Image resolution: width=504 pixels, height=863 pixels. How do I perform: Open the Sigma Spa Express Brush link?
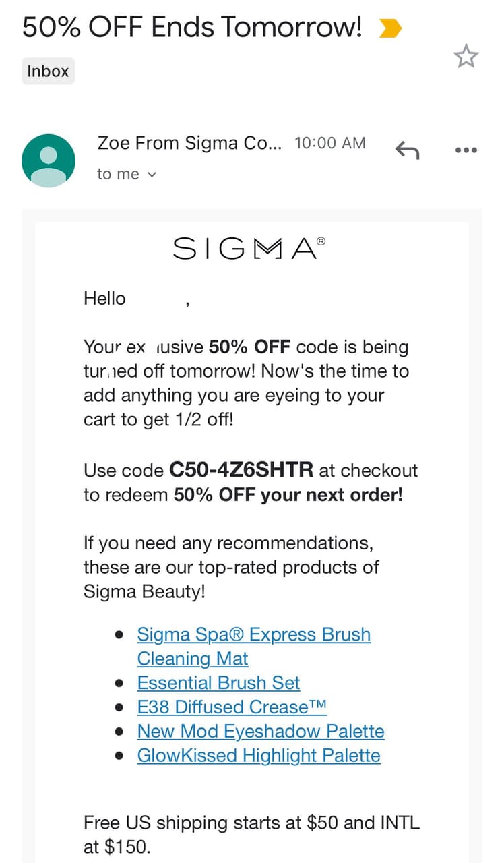[x=254, y=646]
